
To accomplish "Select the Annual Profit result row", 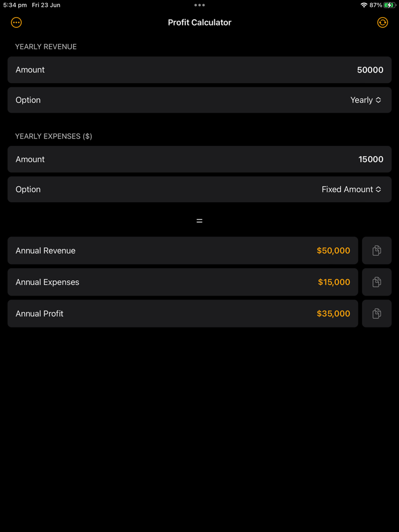I will [x=182, y=313].
